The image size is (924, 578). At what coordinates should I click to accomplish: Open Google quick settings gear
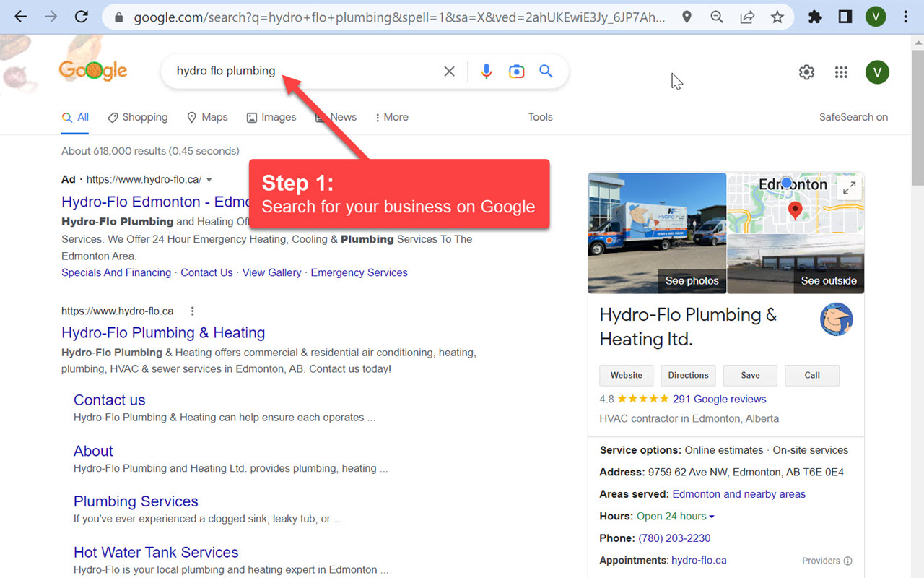(806, 72)
